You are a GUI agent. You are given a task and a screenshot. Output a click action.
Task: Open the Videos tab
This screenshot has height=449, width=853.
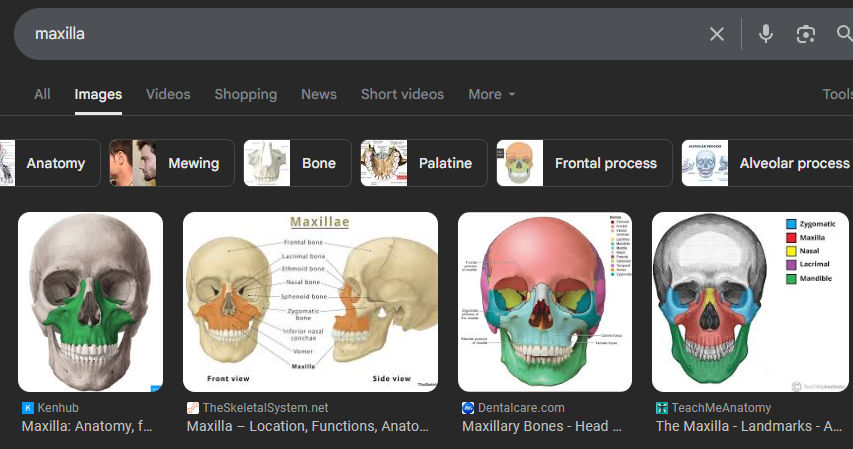point(168,94)
